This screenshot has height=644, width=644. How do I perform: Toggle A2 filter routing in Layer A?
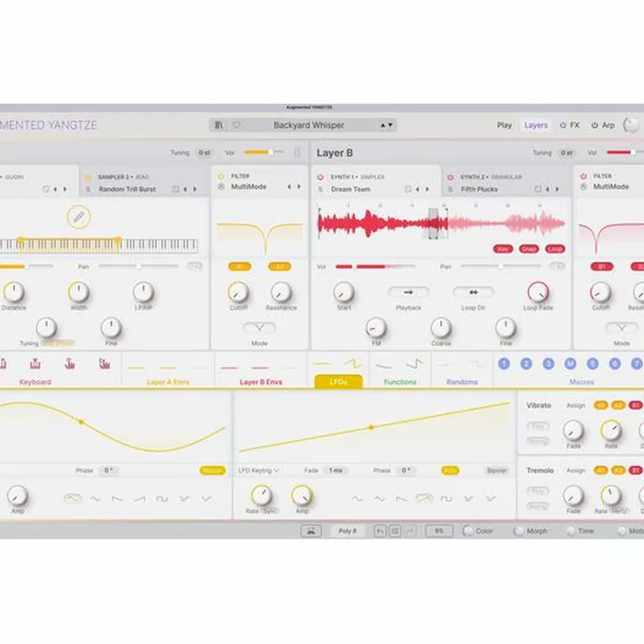(x=279, y=267)
